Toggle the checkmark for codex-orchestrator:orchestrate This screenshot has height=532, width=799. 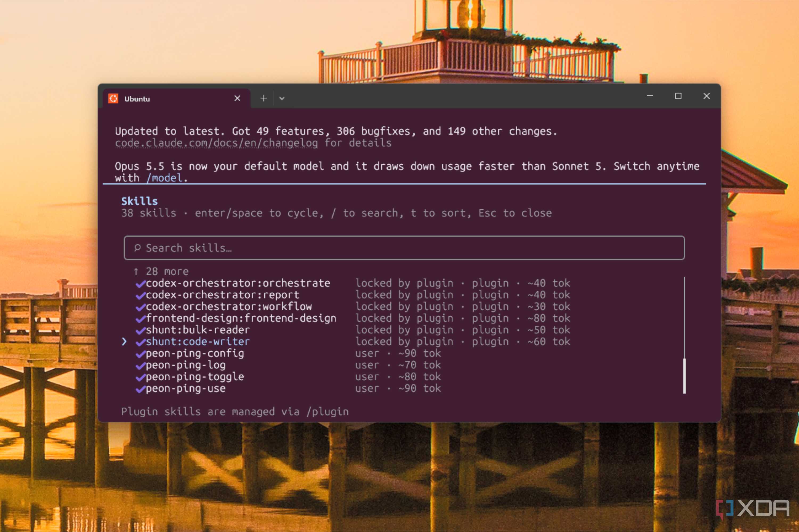(x=141, y=284)
